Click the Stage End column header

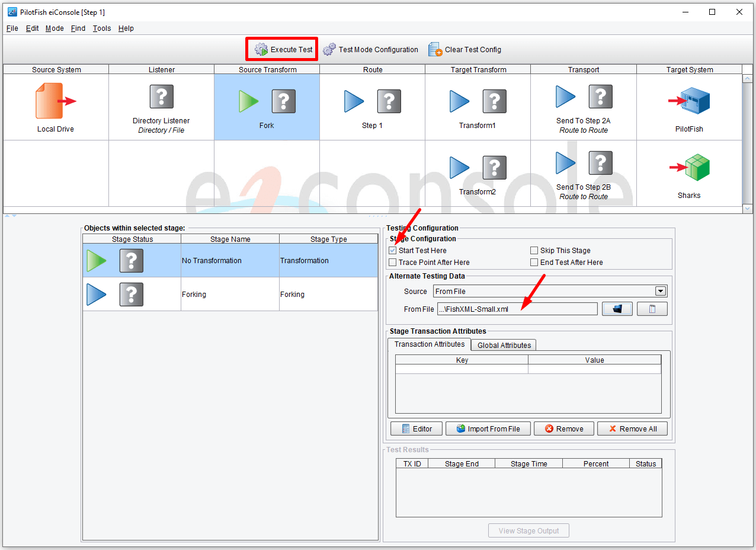click(462, 463)
